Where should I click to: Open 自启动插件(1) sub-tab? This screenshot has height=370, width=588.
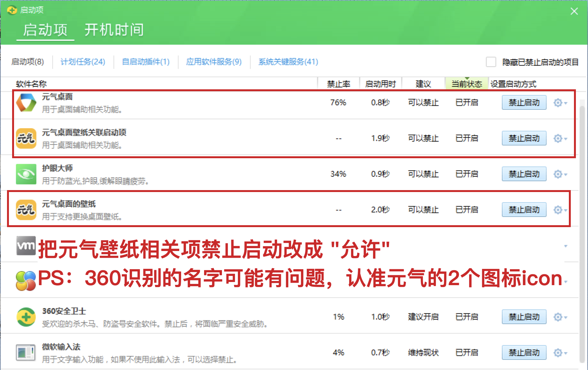tap(146, 62)
